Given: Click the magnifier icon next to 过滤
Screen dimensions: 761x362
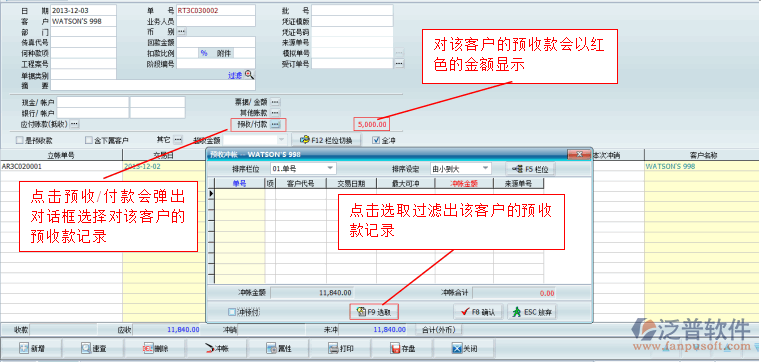Looking at the screenshot, I should pos(249,75).
